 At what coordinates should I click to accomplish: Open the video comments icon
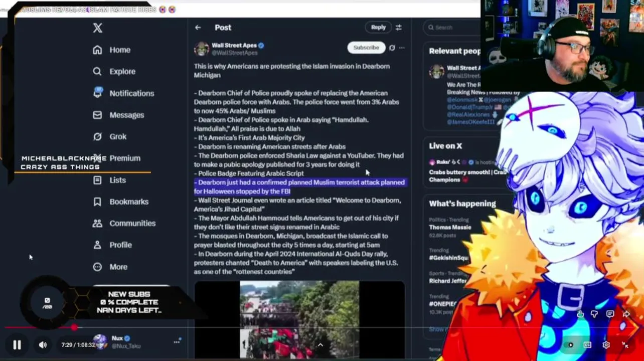click(x=610, y=314)
